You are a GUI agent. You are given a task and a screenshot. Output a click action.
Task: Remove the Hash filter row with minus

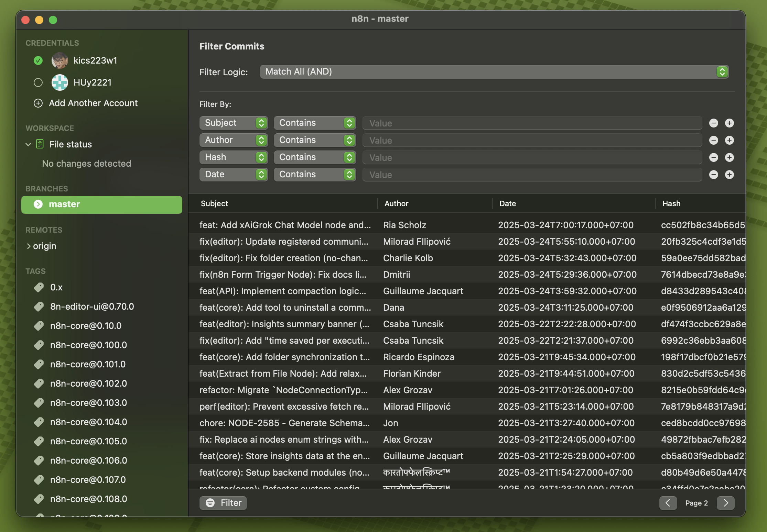(714, 157)
